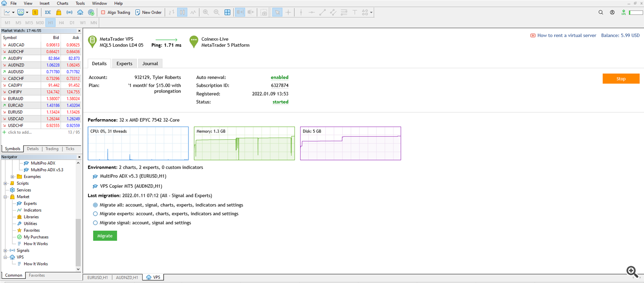The image size is (644, 283).
Task: Click the Navigator vertical scrollbar
Action: click(x=78, y=242)
